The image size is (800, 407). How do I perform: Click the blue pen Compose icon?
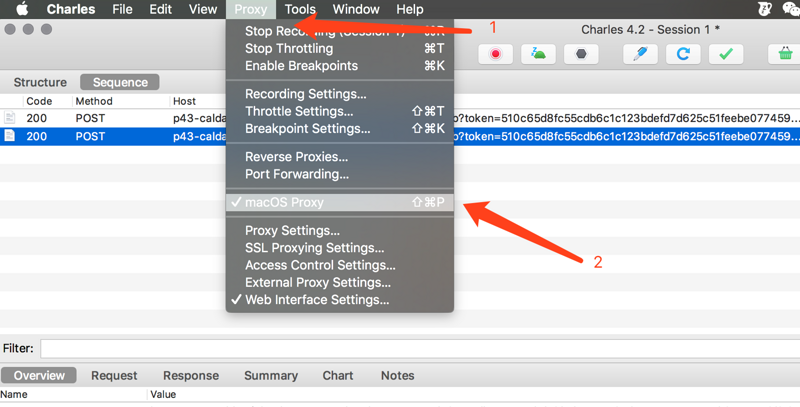[x=640, y=54]
